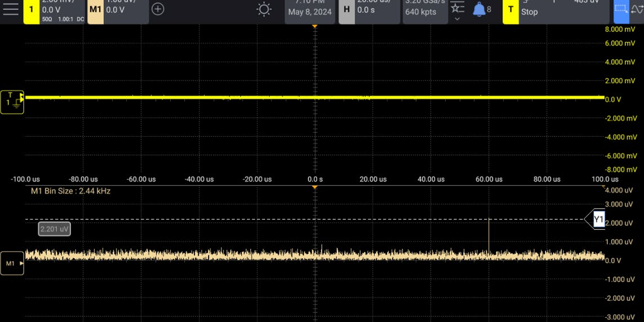Click the 2.201 uV cursor readout
Viewport: 644px width, 322px height.
click(x=54, y=229)
